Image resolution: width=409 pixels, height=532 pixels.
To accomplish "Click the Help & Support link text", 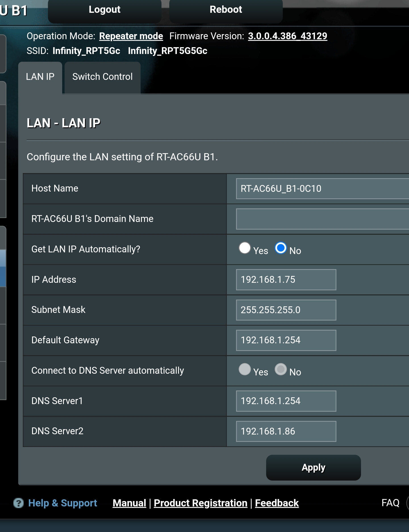I will tap(63, 503).
